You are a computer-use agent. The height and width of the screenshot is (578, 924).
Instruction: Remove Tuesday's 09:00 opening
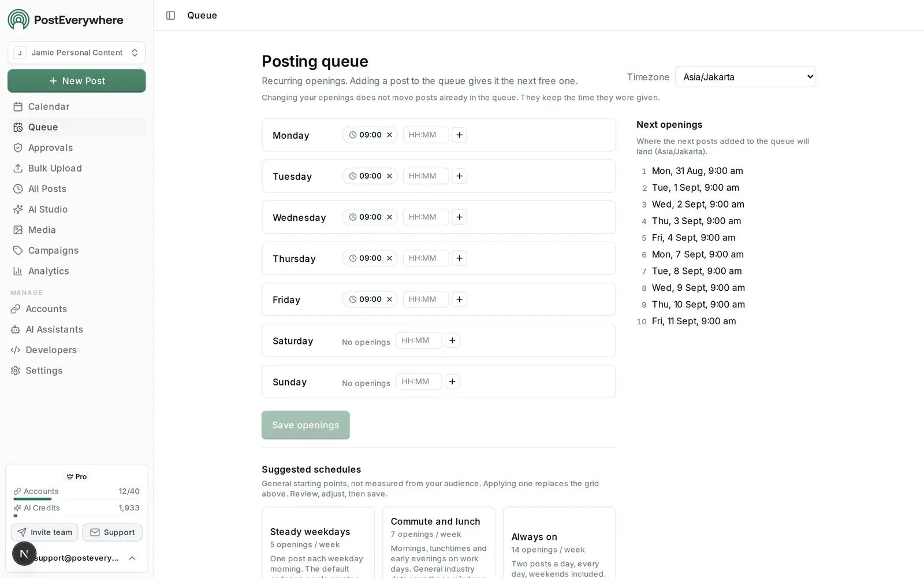(x=389, y=176)
